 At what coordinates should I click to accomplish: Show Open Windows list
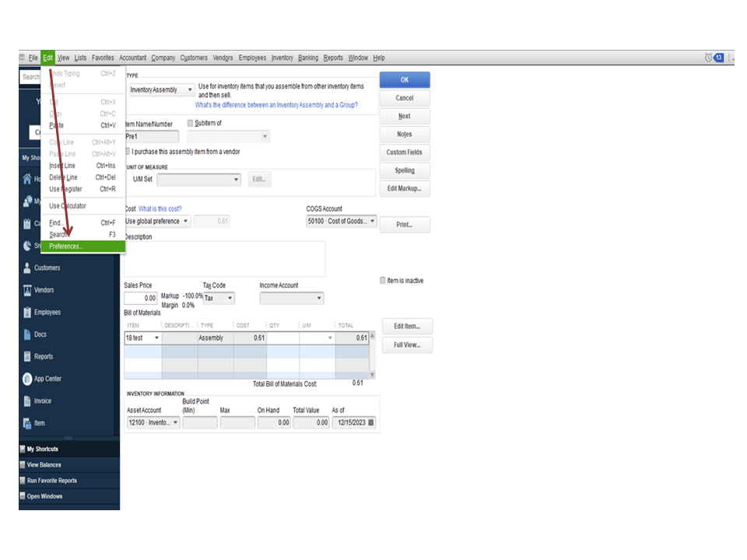point(69,496)
